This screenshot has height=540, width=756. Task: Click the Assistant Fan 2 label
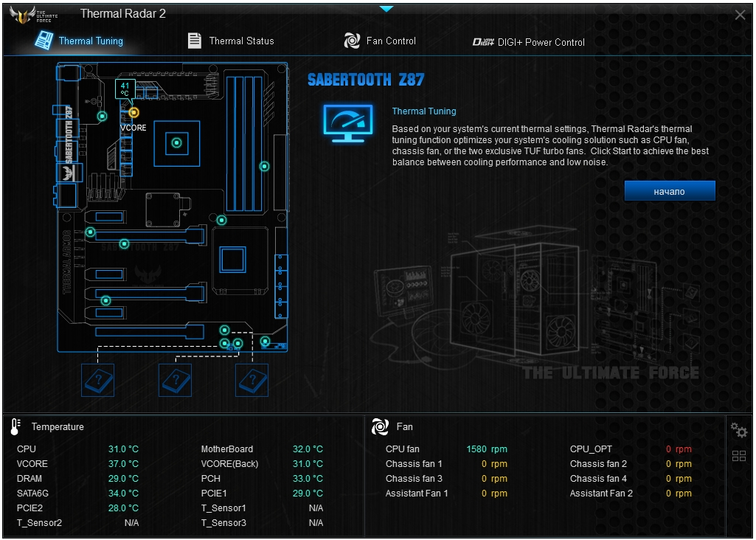point(601,494)
